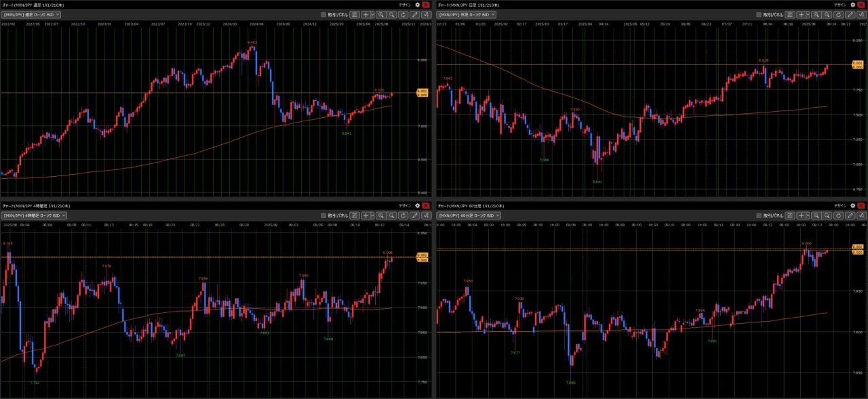
Task: Check 取引パネル on the 60-minute chart
Action: click(x=758, y=215)
